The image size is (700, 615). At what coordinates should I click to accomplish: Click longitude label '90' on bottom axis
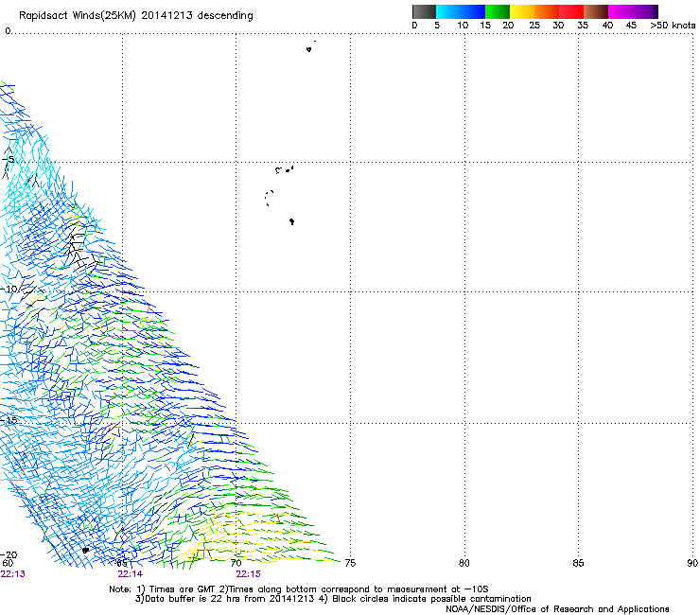pos(692,563)
